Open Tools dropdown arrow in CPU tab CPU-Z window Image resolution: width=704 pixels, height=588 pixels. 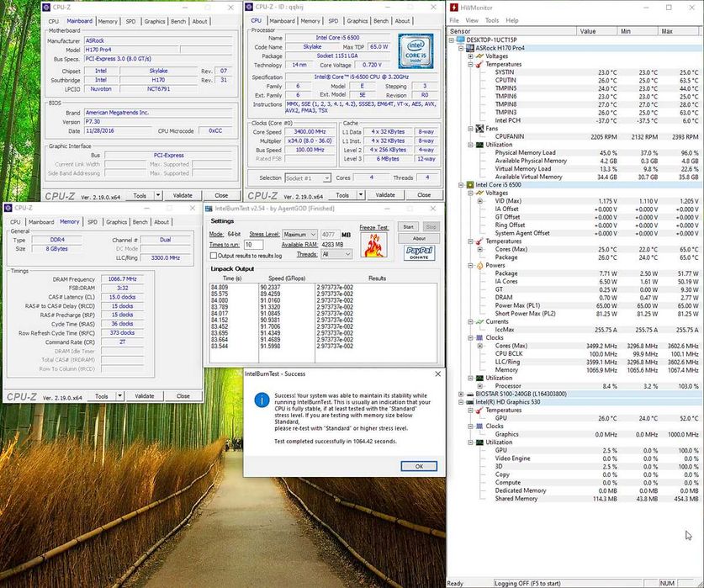pos(361,195)
